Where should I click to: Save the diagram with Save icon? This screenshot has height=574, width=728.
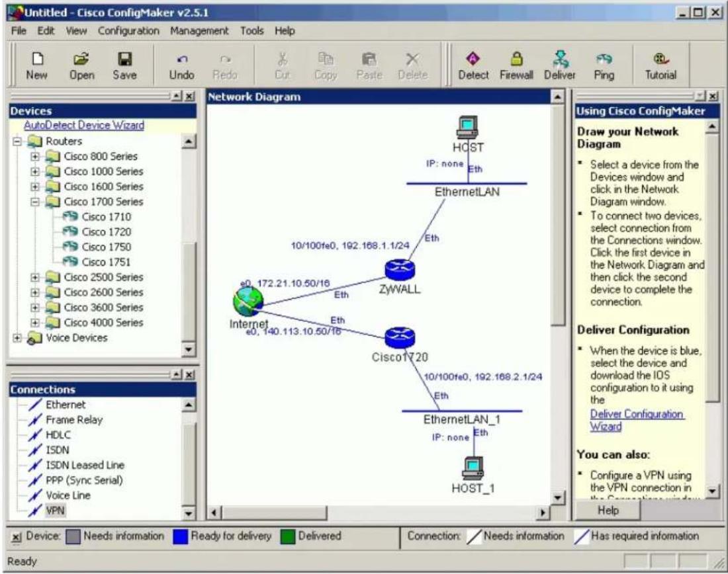coord(124,65)
